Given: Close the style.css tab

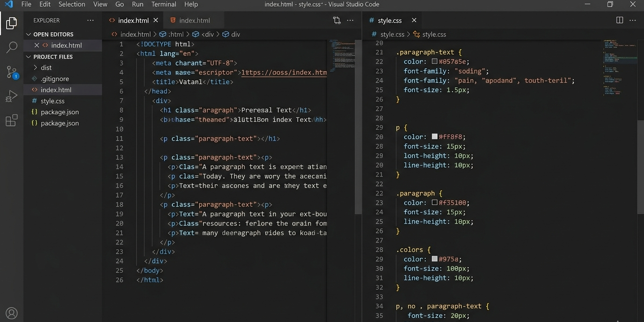Looking at the screenshot, I should tap(414, 20).
